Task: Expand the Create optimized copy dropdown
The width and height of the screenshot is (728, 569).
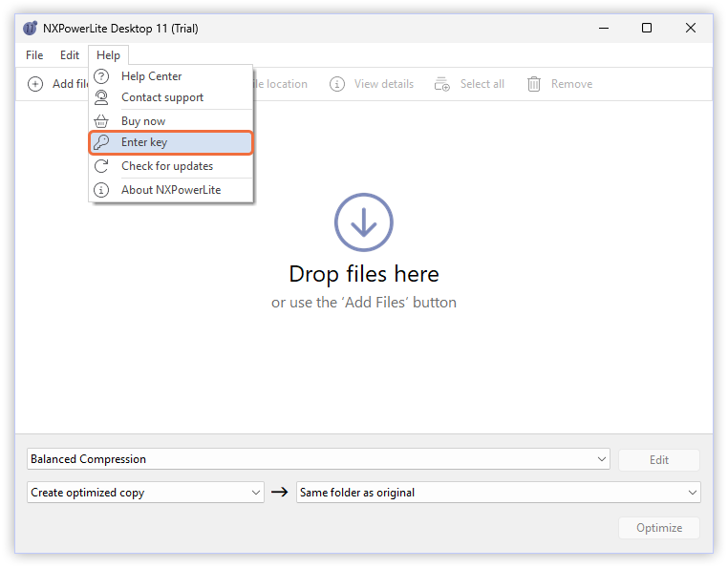Action: point(145,493)
